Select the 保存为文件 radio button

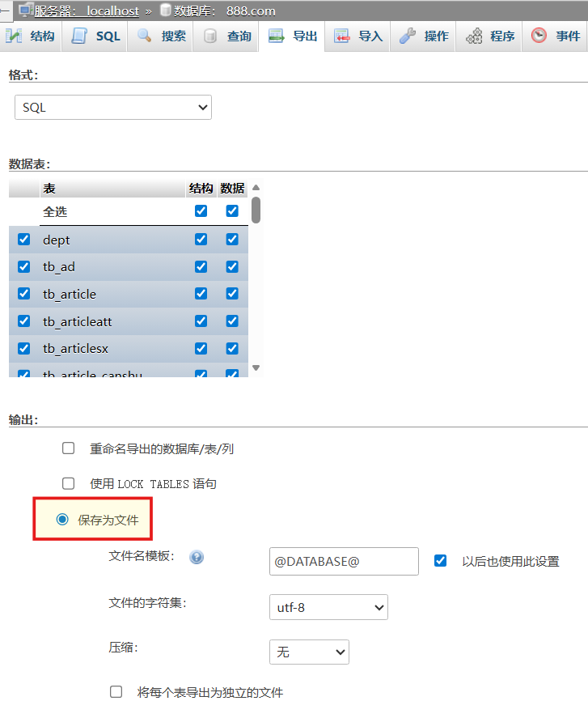(62, 519)
